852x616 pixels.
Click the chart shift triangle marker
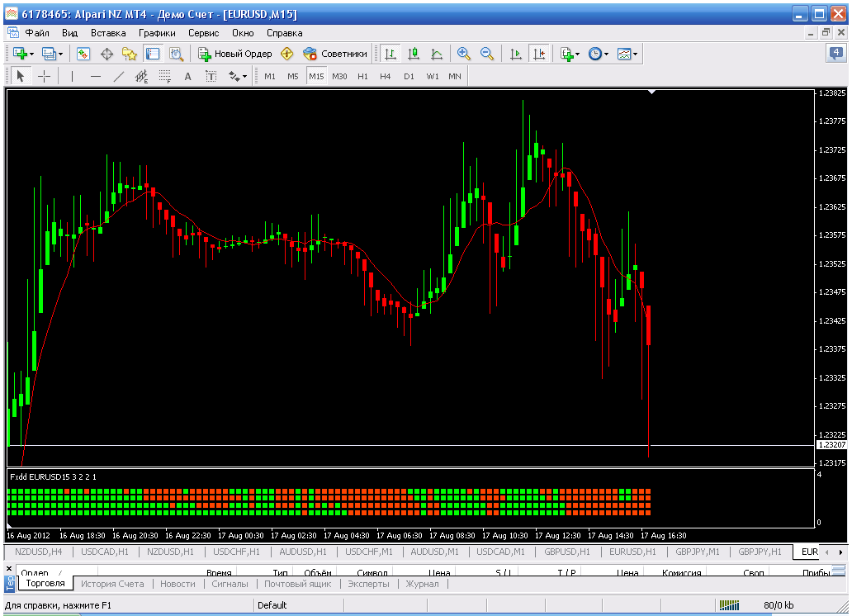click(x=651, y=92)
